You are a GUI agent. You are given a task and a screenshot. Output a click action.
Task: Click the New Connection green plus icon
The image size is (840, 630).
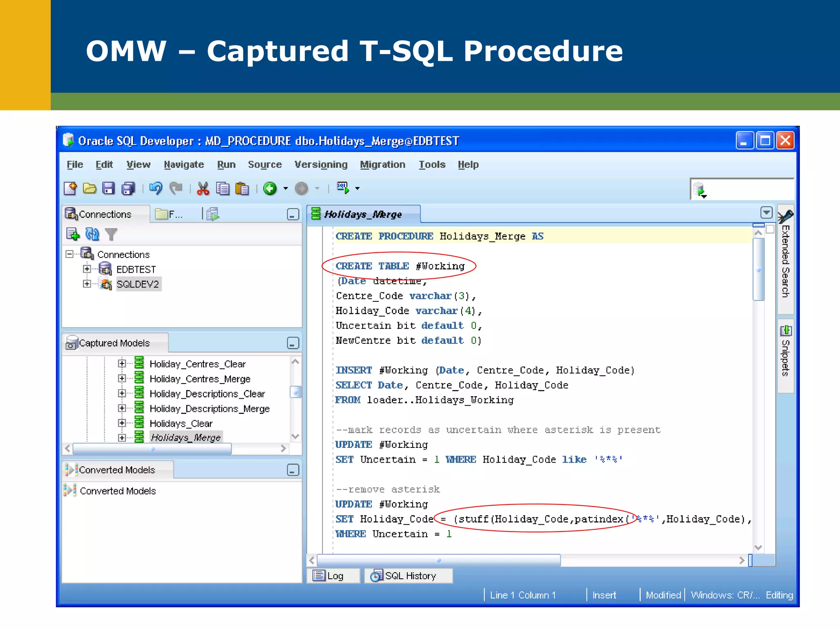pos(73,234)
